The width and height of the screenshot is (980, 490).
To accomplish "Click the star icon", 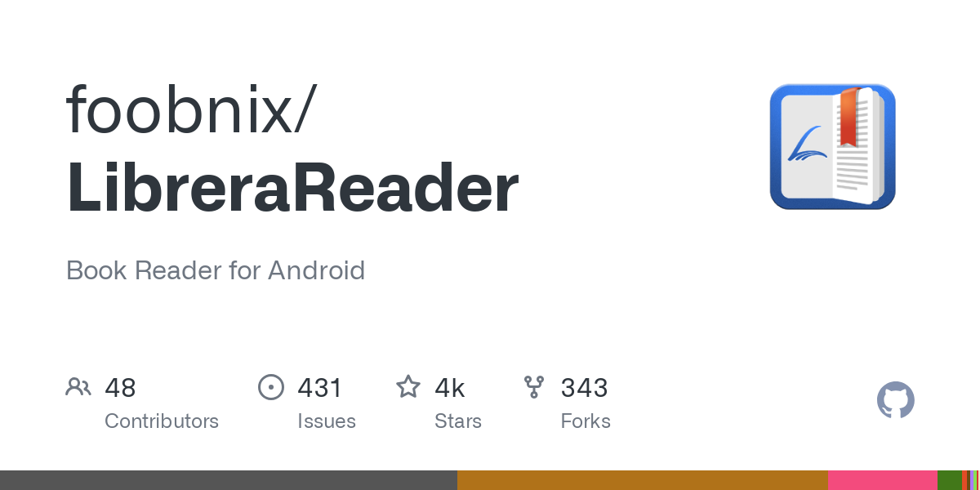I will (408, 387).
